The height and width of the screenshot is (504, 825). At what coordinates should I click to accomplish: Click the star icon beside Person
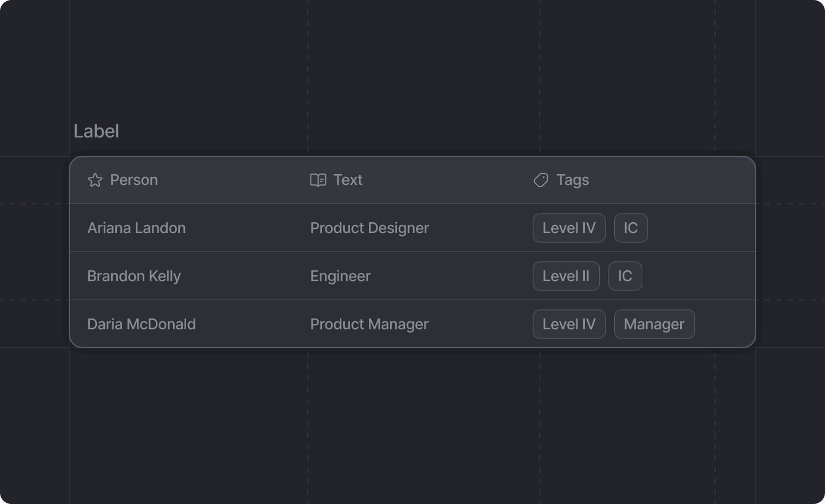(95, 180)
